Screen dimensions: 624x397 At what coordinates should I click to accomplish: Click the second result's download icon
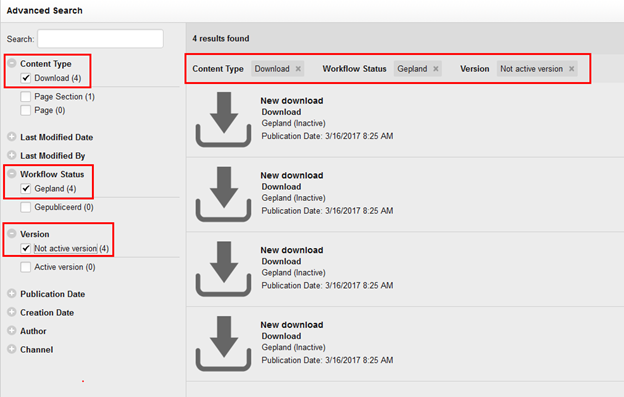click(223, 194)
